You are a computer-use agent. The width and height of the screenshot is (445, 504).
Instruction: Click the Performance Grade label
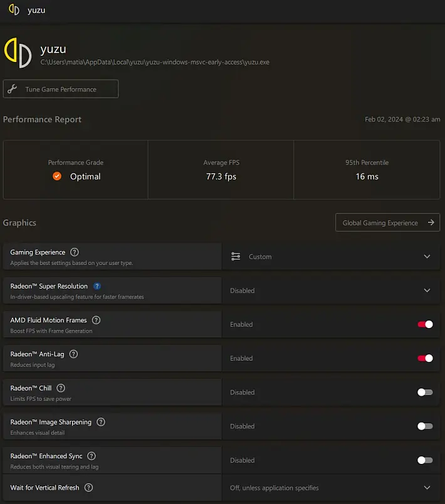click(x=76, y=163)
